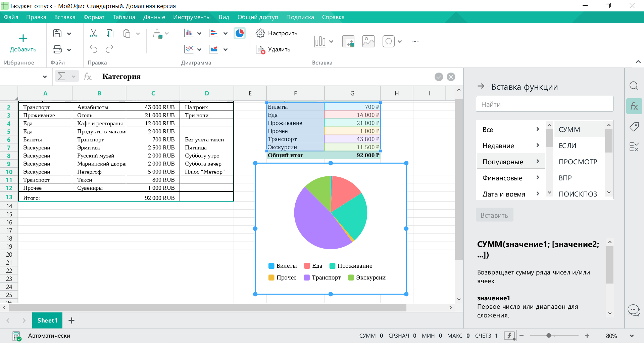Viewport: 644px width, 343px height.
Task: Click the save file icon
Action: click(x=57, y=33)
